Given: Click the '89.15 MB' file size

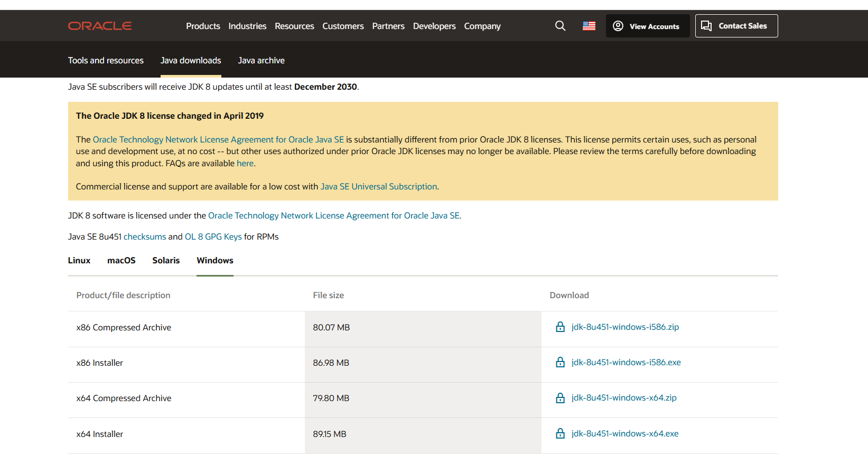Looking at the screenshot, I should coord(330,434).
